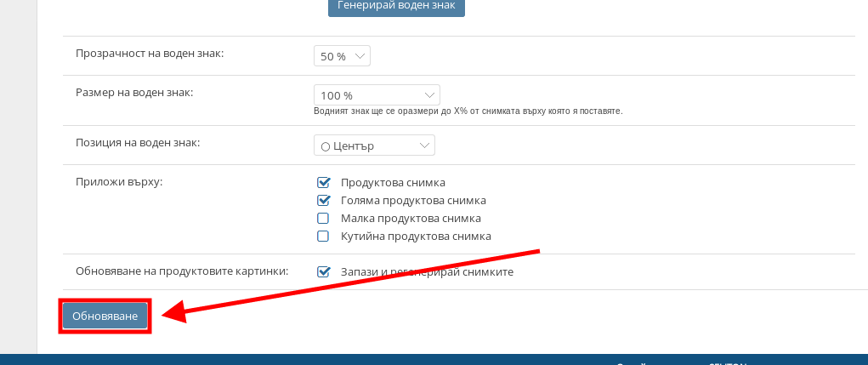Tick the Кутийна продуктова снимка checkbox

coord(323,237)
